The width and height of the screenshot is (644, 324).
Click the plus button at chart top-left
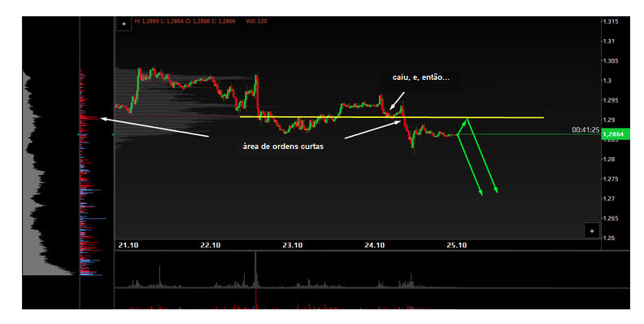pos(124,24)
